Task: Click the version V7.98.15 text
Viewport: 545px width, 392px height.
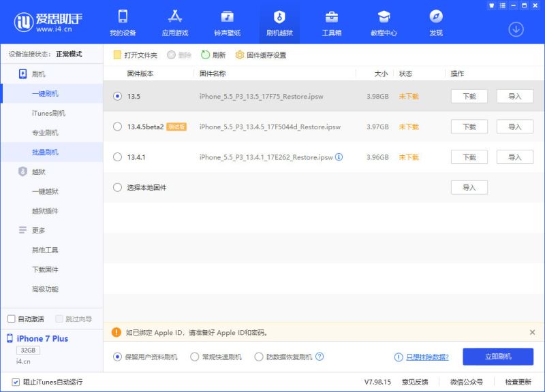Action: [377, 382]
